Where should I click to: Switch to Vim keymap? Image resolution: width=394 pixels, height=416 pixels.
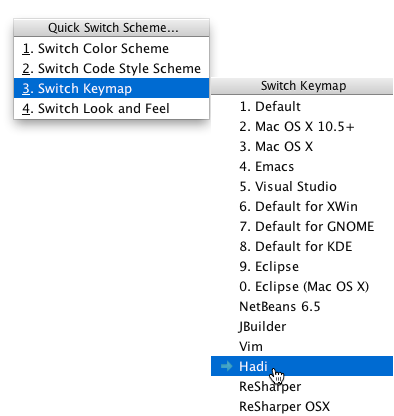[x=302, y=347]
